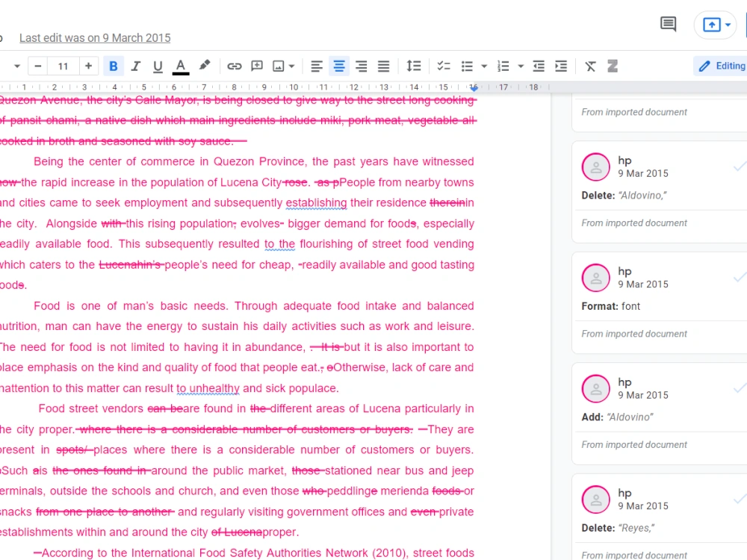Add a new comment
Viewport: 747px width, 560px height.
pyautogui.click(x=257, y=66)
